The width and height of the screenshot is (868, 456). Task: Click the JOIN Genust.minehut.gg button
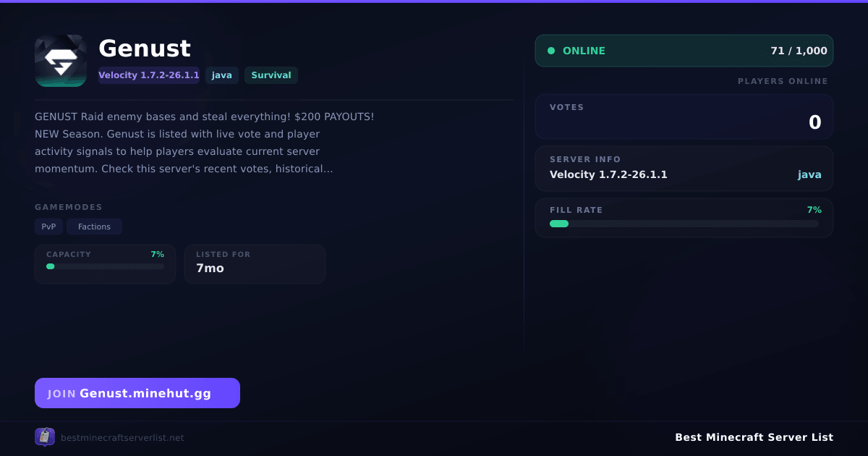[x=137, y=393]
